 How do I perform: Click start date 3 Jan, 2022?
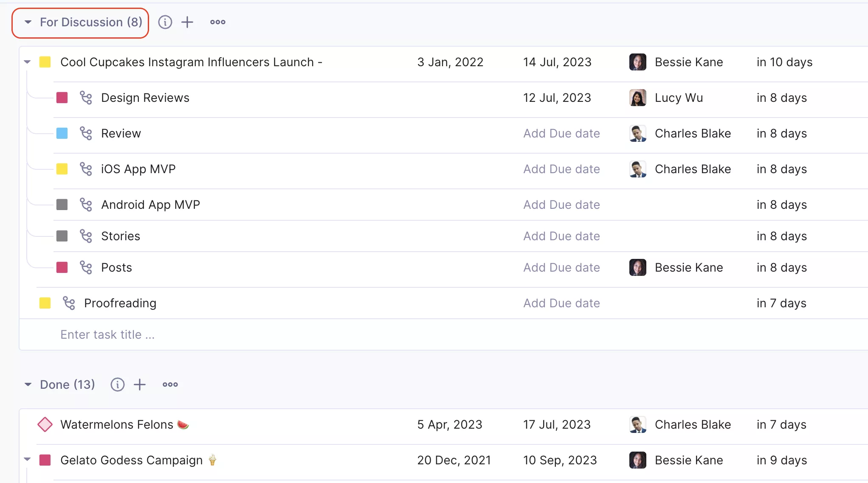pyautogui.click(x=450, y=62)
